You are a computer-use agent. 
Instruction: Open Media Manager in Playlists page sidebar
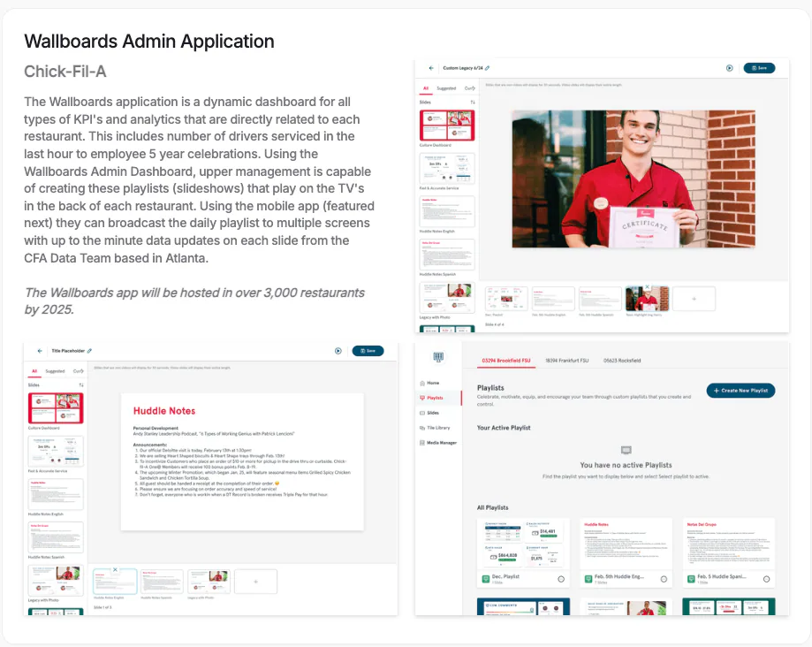coord(438,444)
